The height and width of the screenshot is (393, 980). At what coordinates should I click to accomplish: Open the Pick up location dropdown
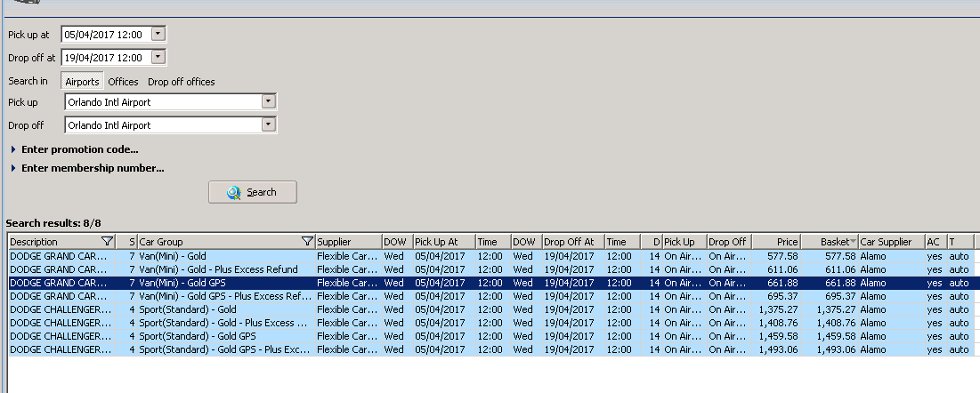point(269,101)
